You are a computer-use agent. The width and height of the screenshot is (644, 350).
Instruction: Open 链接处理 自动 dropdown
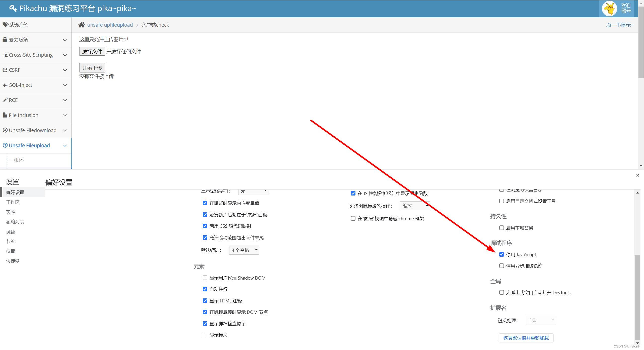[x=541, y=320]
